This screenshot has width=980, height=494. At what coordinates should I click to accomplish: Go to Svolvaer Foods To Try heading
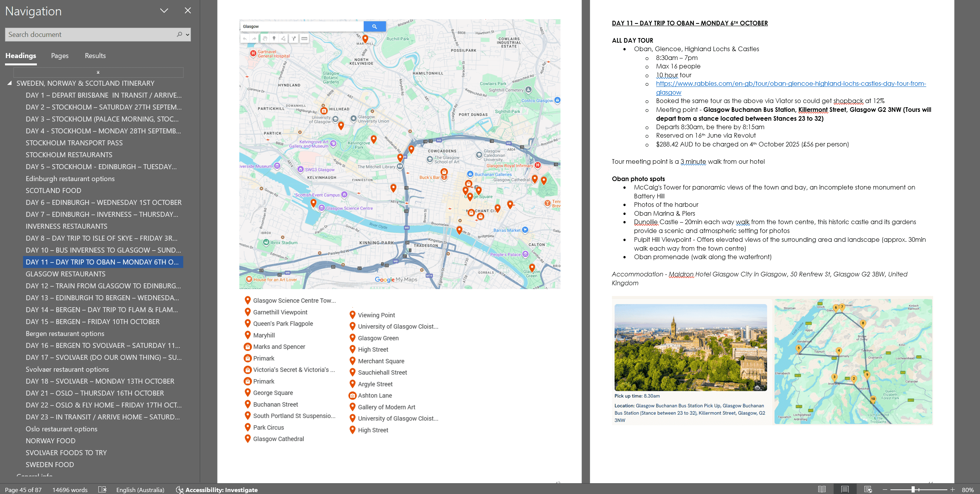(x=66, y=453)
